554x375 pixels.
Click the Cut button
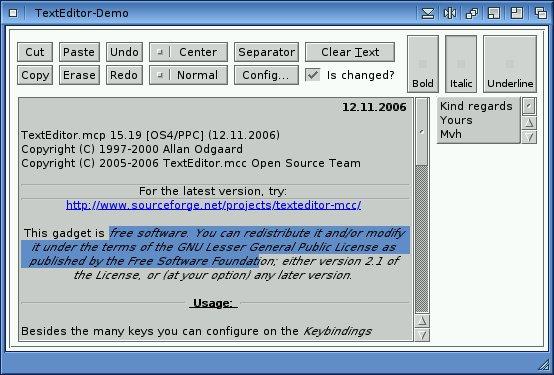point(35,52)
